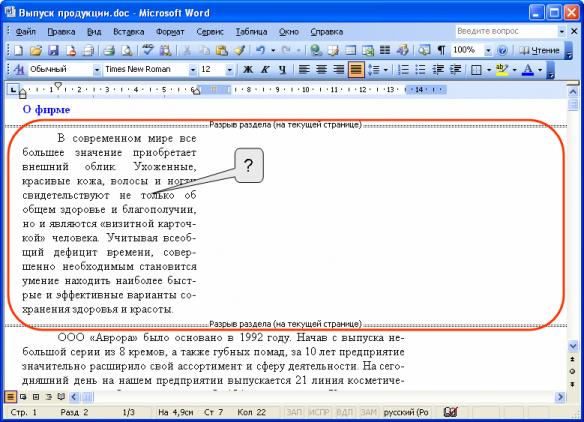Expand undo history arrow

(x=273, y=50)
